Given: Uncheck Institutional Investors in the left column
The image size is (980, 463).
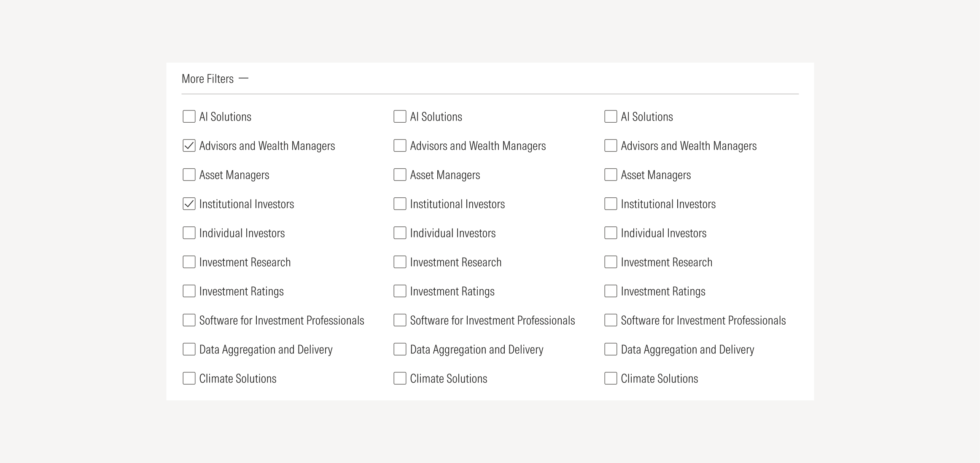Looking at the screenshot, I should pyautogui.click(x=189, y=204).
